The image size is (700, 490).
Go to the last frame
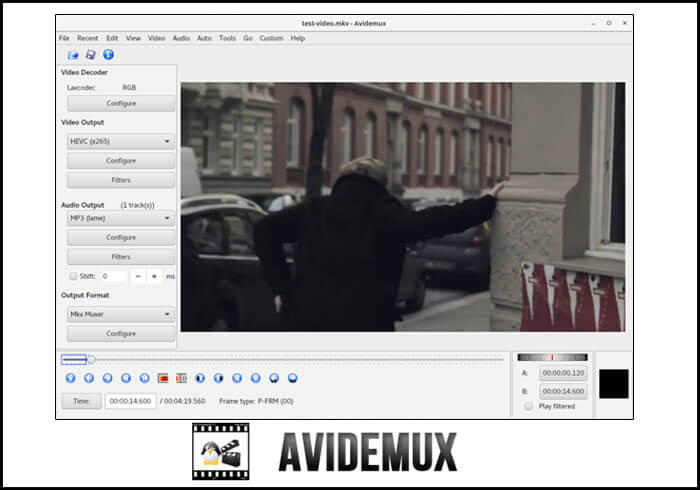point(255,378)
